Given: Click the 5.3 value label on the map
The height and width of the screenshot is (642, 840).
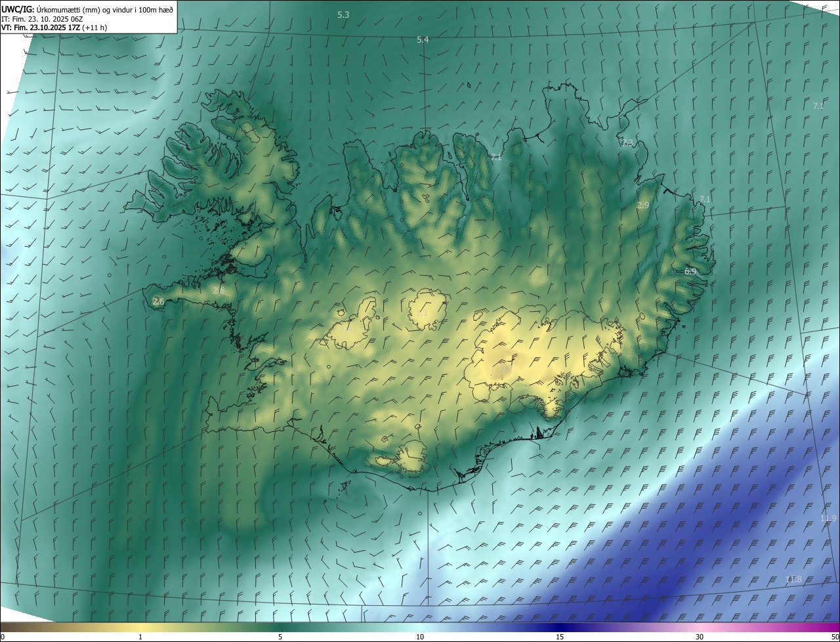Looking at the screenshot, I should (x=343, y=14).
